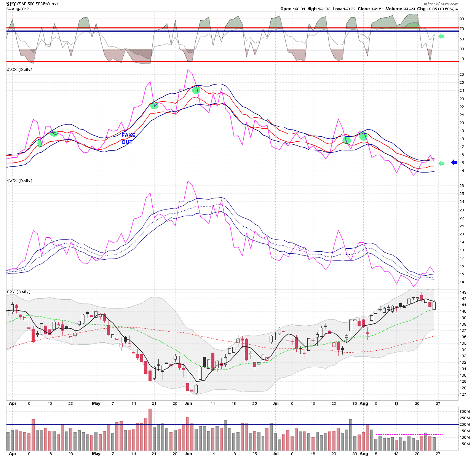The image size is (476, 457).
Task: Click the second $VIX (Daily) panel label
Action: pyautogui.click(x=20, y=181)
